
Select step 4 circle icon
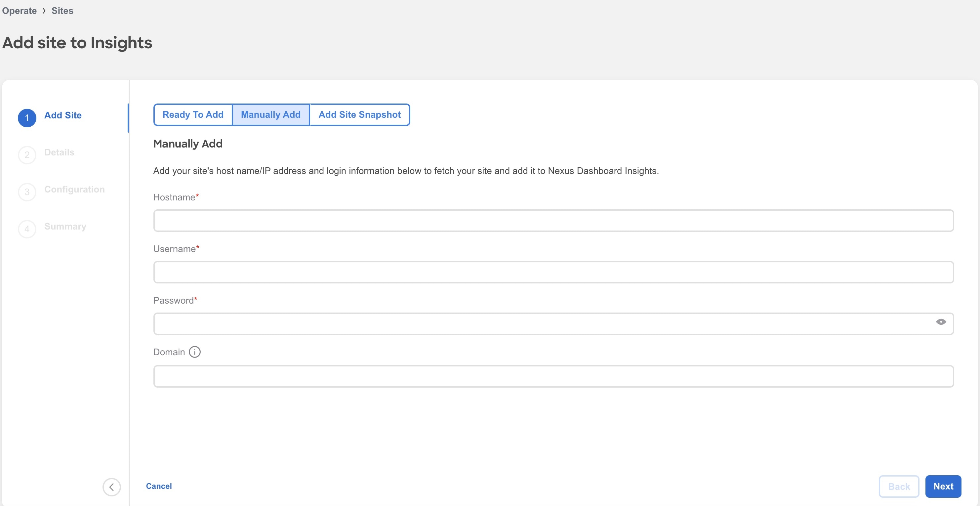(x=27, y=229)
